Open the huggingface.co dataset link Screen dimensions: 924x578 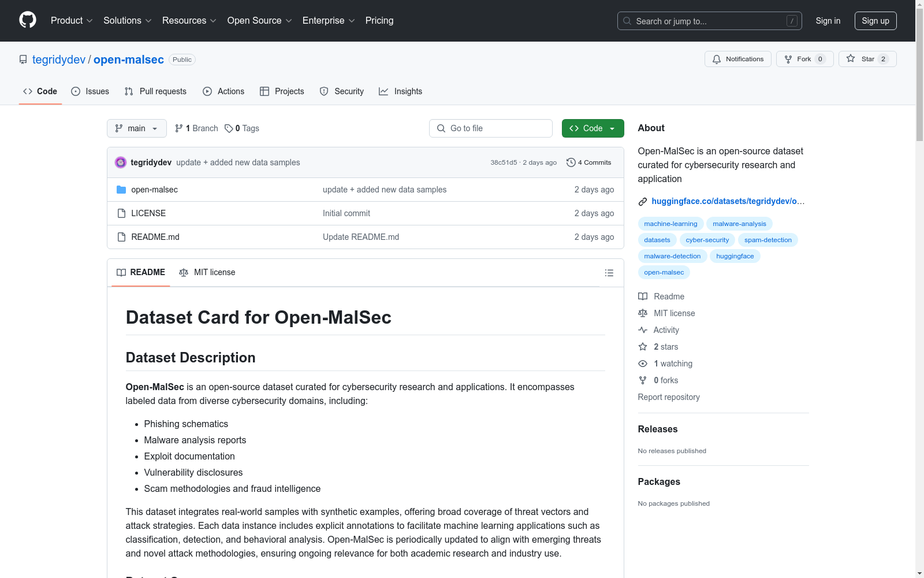pos(728,201)
